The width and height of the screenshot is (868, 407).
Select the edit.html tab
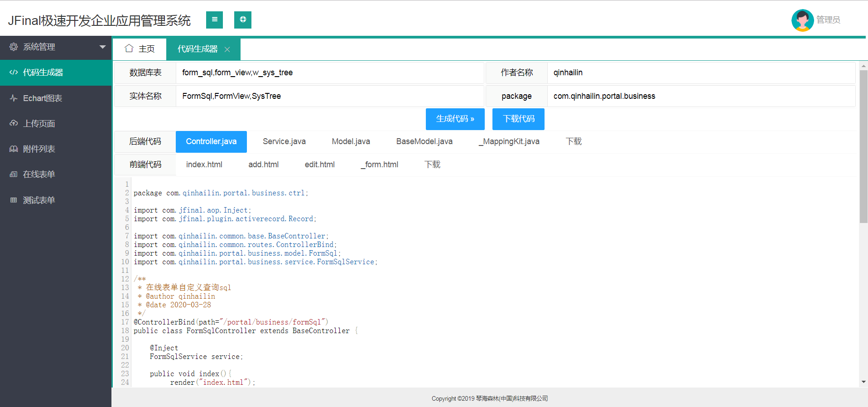[319, 165]
